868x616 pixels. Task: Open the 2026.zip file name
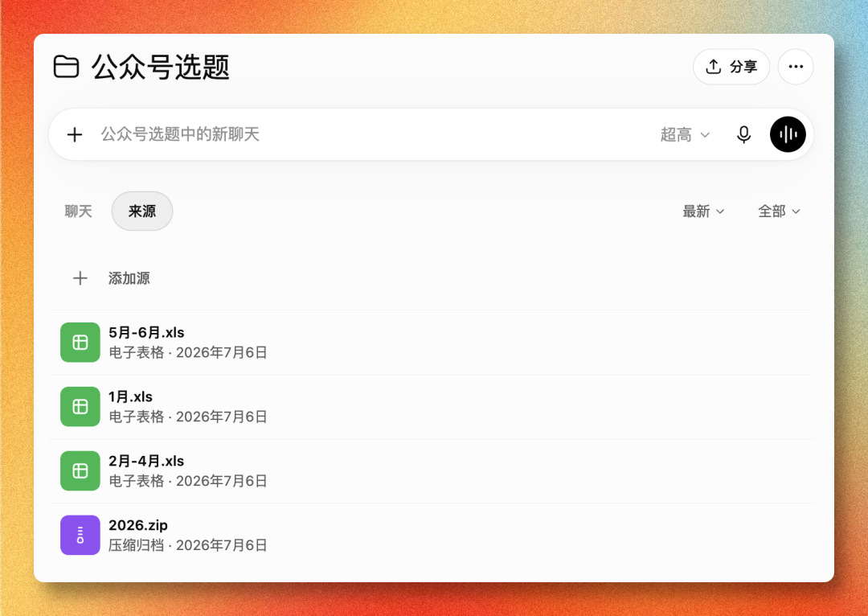point(138,525)
